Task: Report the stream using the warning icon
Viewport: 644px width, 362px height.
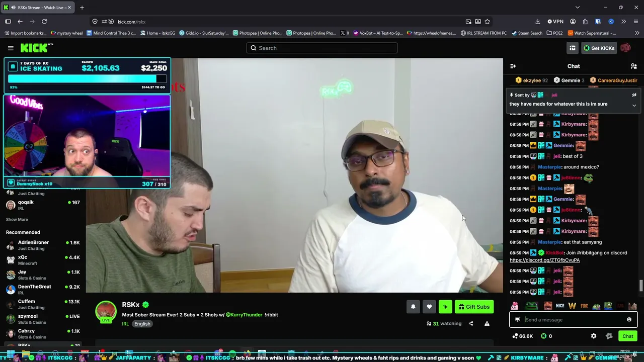Action: pyautogui.click(x=487, y=324)
